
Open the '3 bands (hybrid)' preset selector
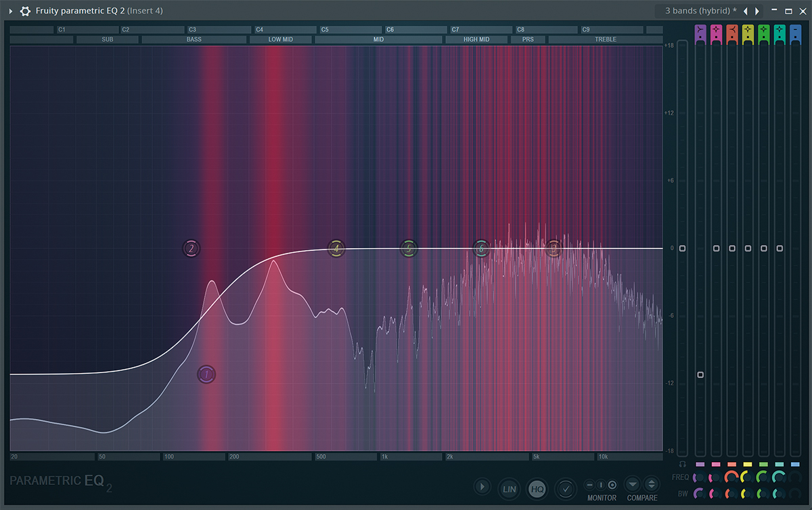(x=701, y=11)
